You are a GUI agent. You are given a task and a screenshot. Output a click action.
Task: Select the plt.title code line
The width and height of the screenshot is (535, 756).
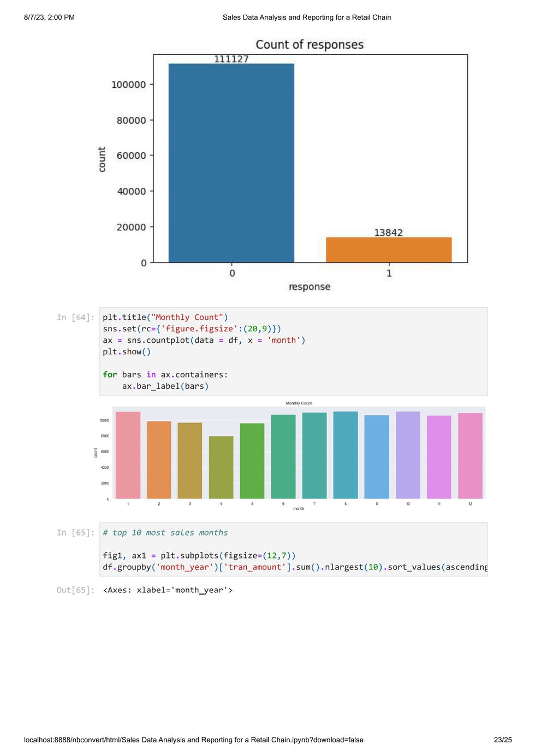coord(165,317)
